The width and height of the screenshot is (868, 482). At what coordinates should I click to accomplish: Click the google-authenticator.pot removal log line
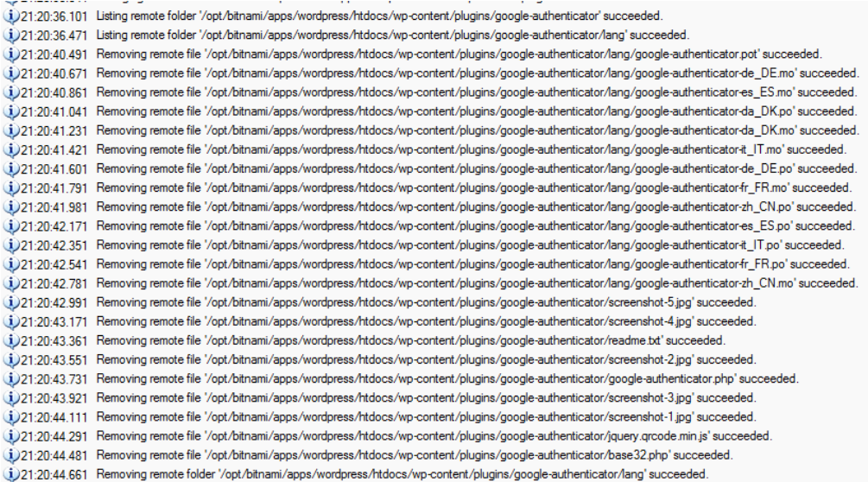click(413, 54)
